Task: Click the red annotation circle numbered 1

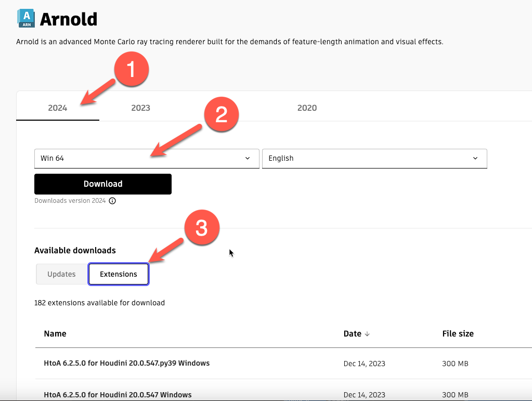Action: tap(132, 69)
